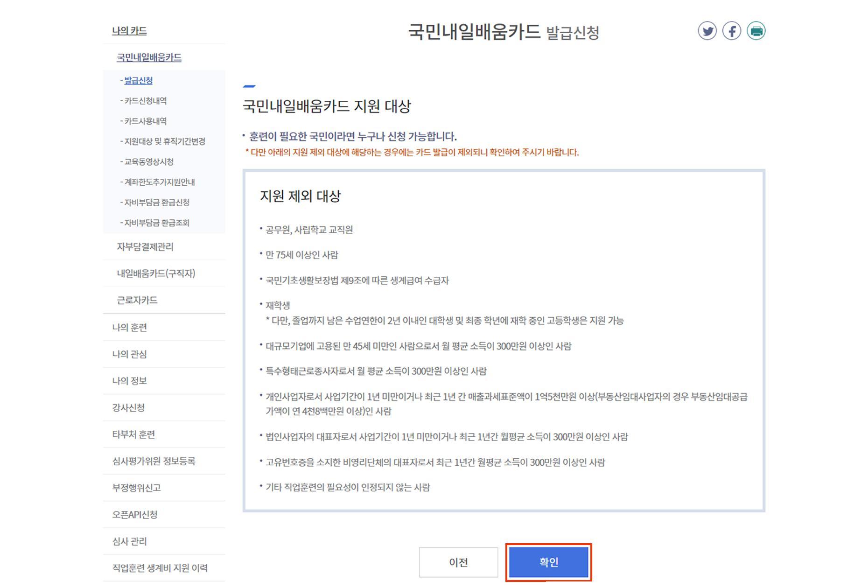
Task: Open 나의 정보 sidebar menu
Action: tap(129, 381)
